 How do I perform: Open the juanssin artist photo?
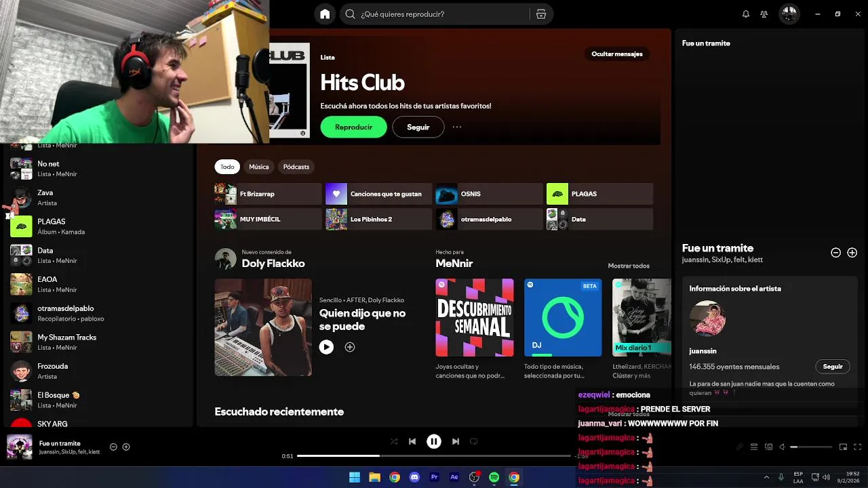707,319
